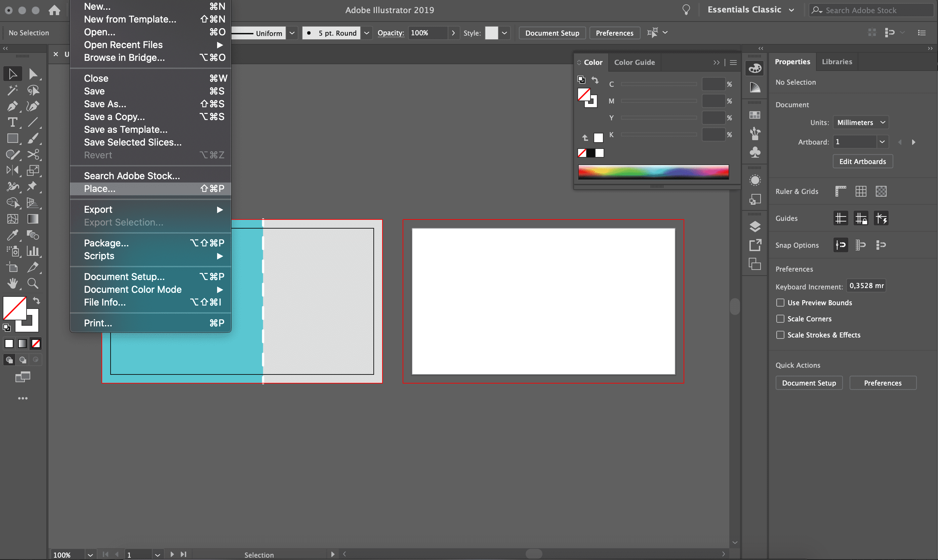The image size is (938, 560).
Task: Expand the Opacity arrow
Action: click(453, 33)
